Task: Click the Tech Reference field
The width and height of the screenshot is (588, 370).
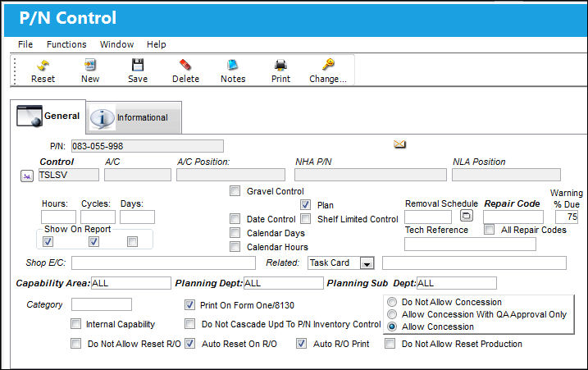Action: tap(470, 244)
